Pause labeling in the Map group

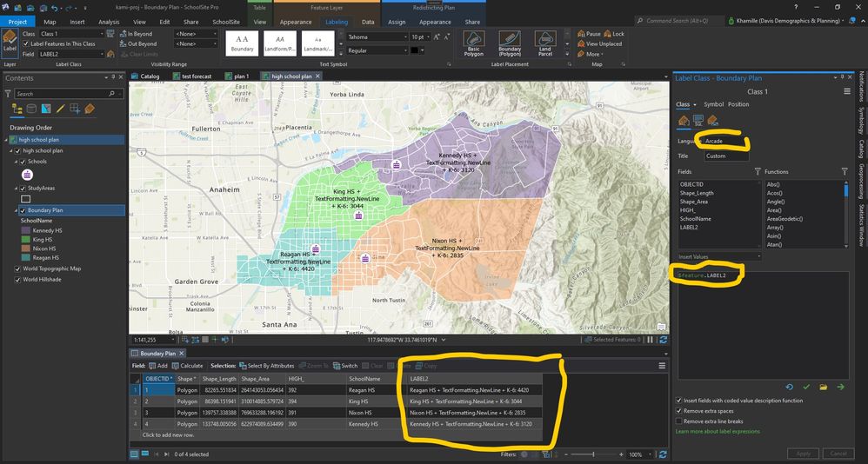589,34
